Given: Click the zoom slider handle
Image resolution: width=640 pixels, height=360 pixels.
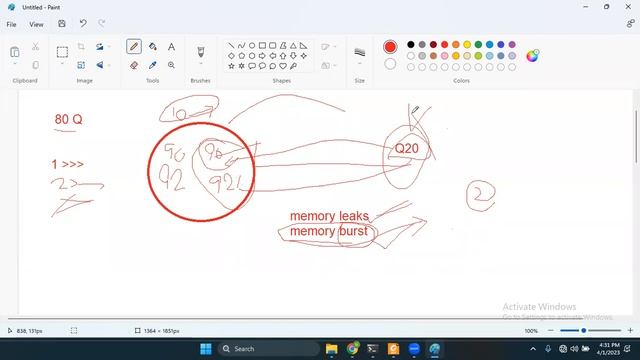Looking at the screenshot, I should click(584, 330).
